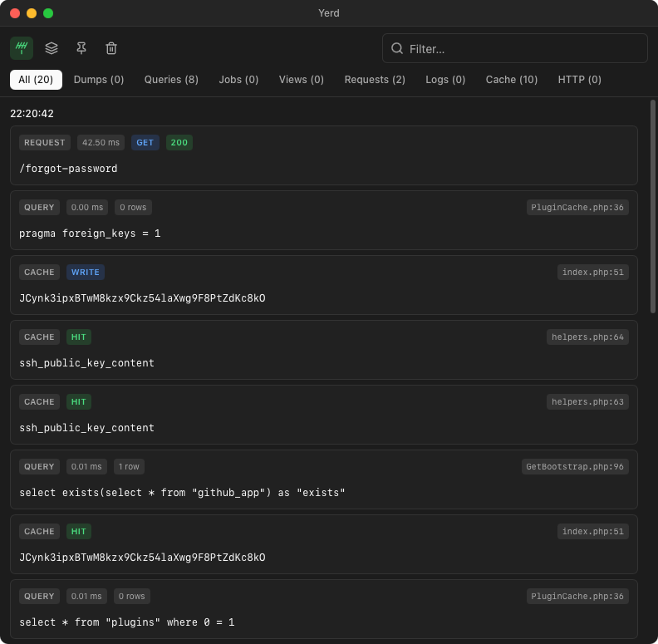
Task: Open PluginCache.php:36 link on pragma query
Action: [x=577, y=208]
